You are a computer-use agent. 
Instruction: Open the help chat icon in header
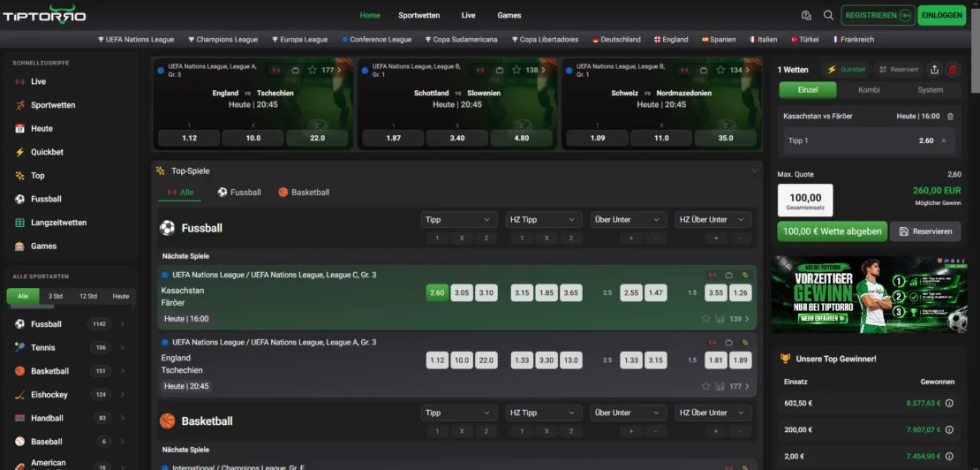pyautogui.click(x=806, y=16)
